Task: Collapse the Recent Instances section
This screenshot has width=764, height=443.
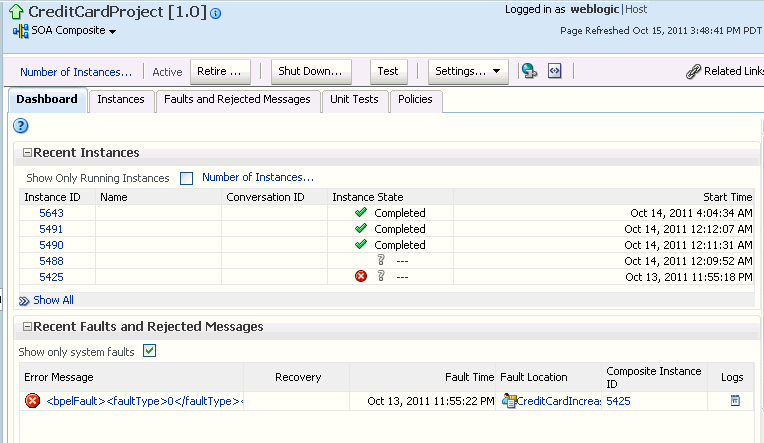Action: coord(27,153)
